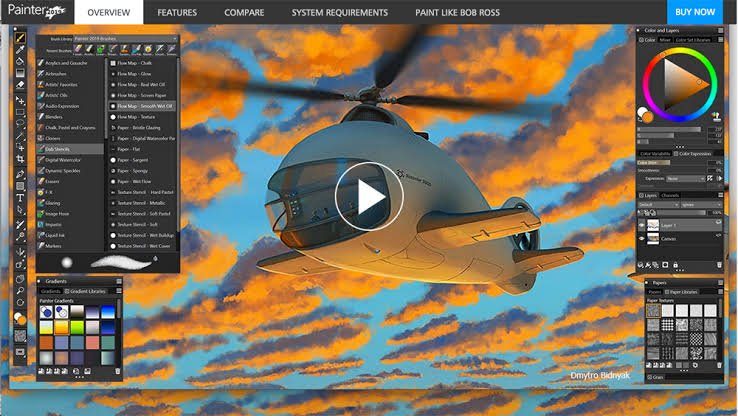Open the Gradients panel options menu

(119, 281)
